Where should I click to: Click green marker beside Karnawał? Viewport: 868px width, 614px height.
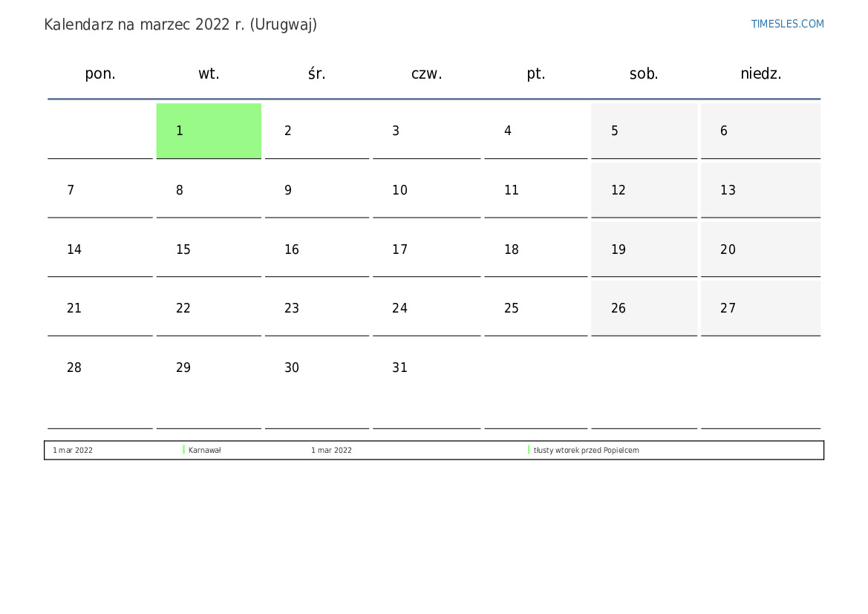[x=184, y=450]
